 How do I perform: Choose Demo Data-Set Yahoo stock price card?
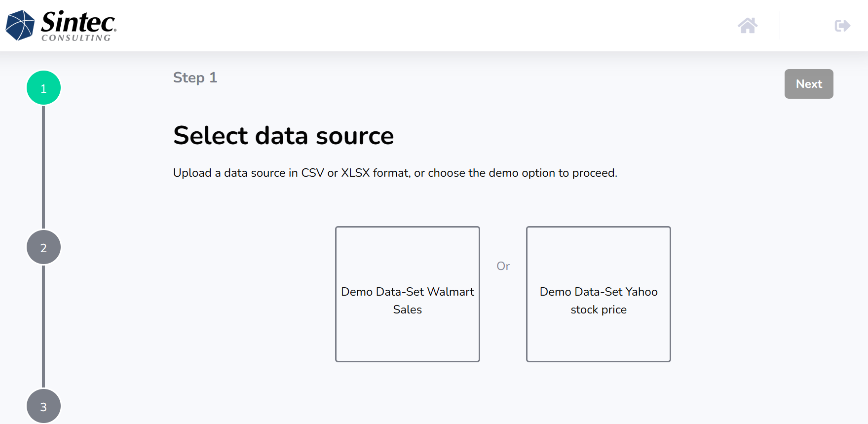pyautogui.click(x=599, y=294)
